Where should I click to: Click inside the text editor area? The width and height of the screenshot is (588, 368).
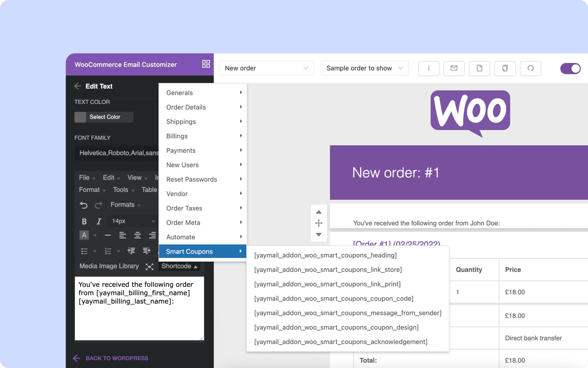tap(139, 308)
